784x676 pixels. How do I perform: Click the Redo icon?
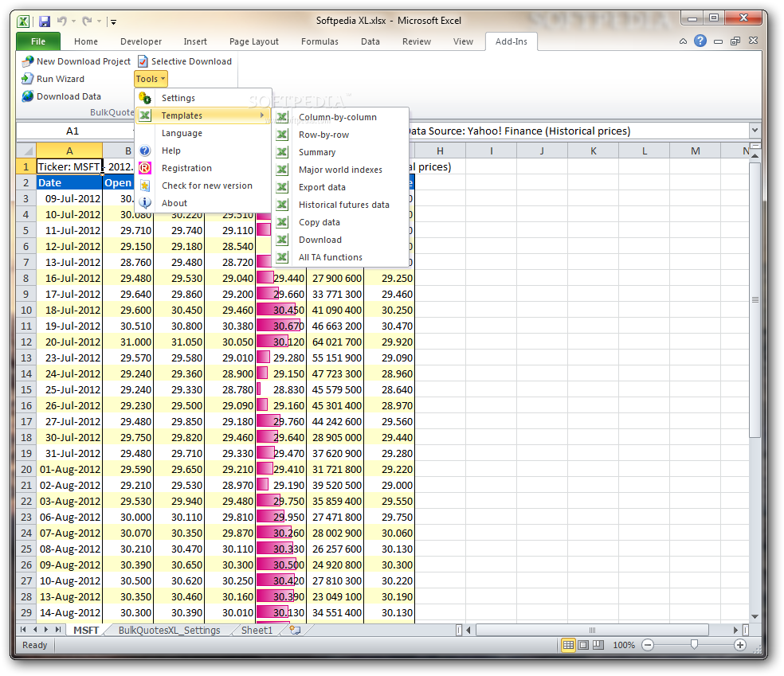pos(87,21)
